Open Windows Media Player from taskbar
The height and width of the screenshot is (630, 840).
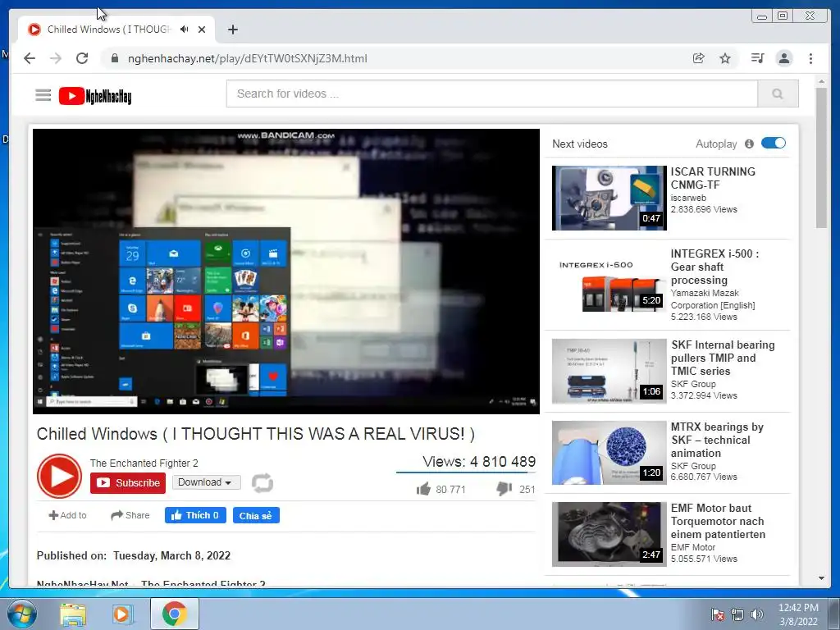(x=123, y=614)
